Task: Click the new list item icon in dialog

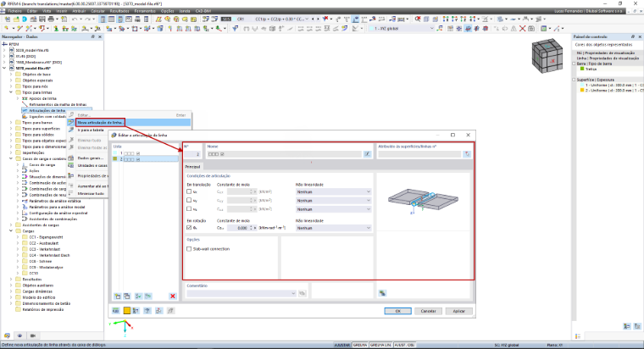Action: click(118, 296)
